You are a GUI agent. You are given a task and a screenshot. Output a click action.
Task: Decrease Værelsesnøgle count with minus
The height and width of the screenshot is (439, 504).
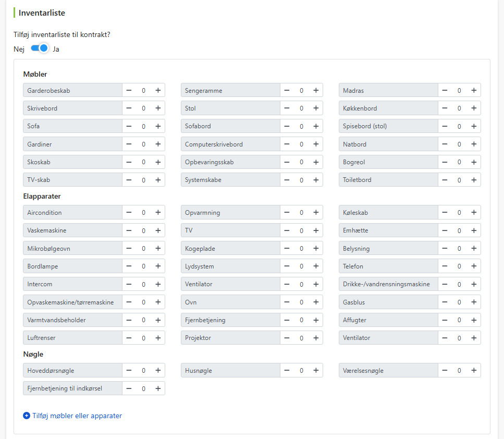click(x=445, y=370)
